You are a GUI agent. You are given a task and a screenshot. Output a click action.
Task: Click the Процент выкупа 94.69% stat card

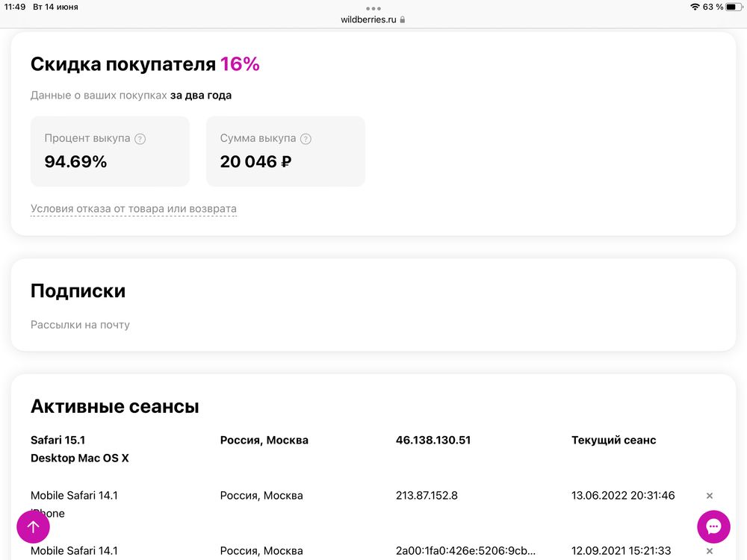tap(110, 151)
